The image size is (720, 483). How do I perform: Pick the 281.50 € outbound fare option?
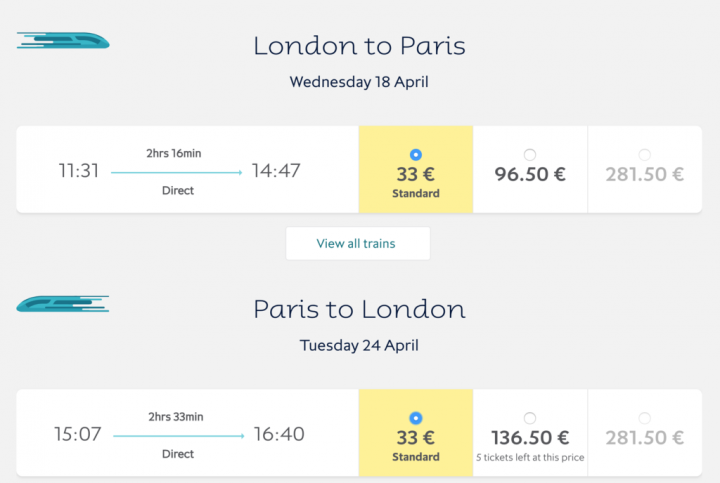click(x=645, y=155)
